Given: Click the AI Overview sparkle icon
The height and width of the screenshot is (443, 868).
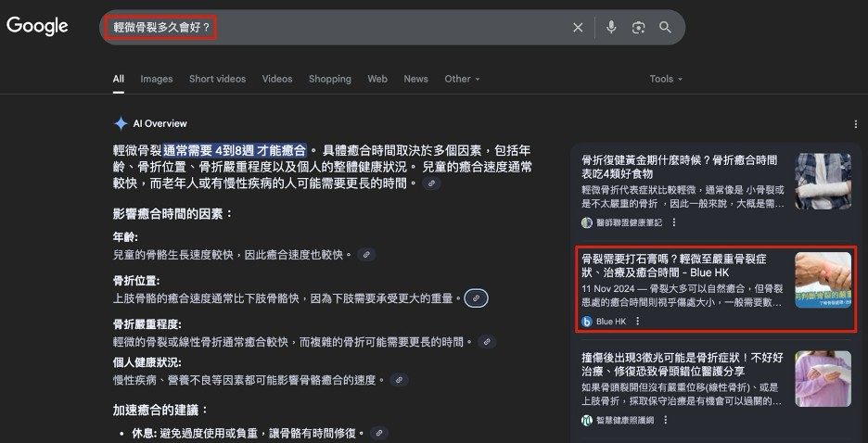Looking at the screenshot, I should 121,123.
